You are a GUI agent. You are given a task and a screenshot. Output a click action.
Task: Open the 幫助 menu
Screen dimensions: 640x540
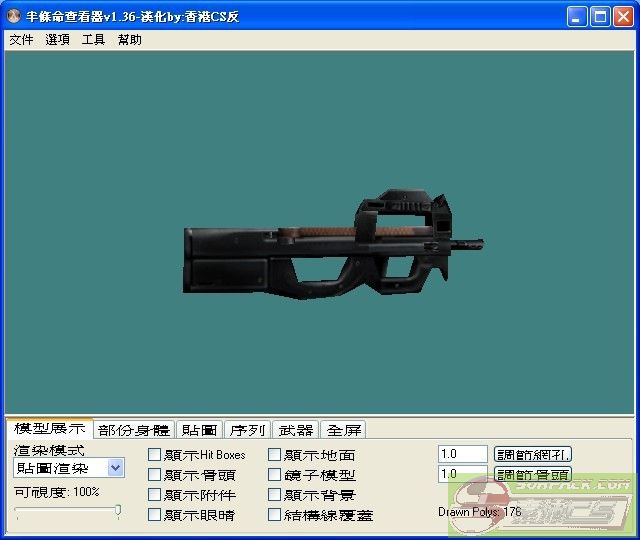click(129, 40)
